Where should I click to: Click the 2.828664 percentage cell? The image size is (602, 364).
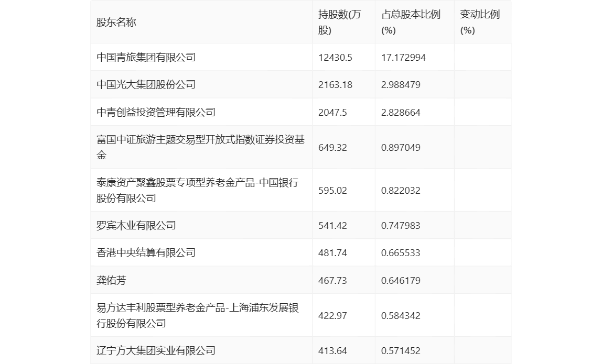tap(401, 113)
